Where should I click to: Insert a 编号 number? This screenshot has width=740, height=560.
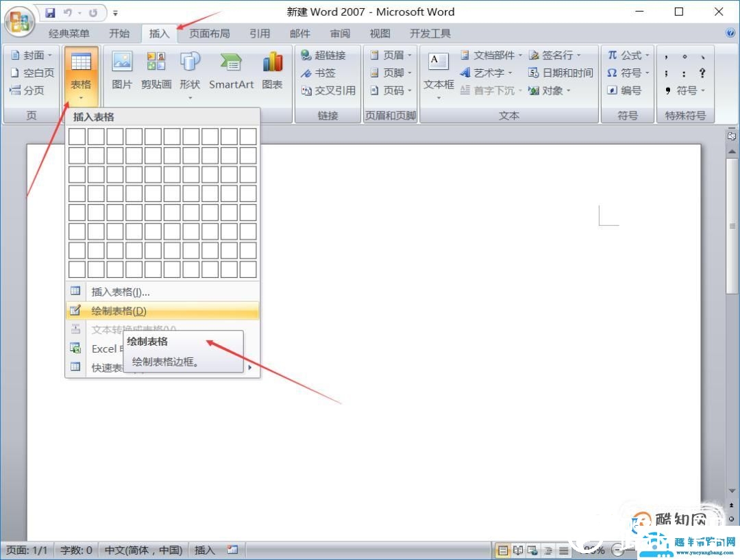[x=624, y=90]
